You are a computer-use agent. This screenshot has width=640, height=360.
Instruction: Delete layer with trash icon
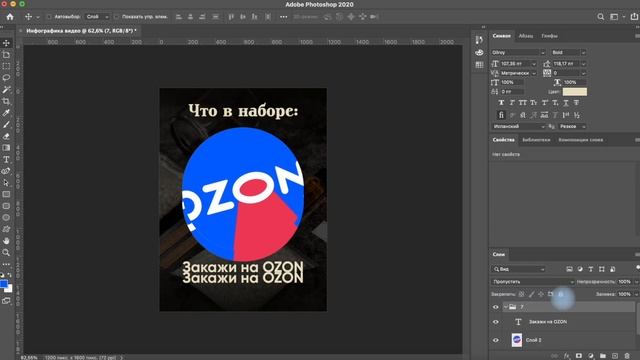pos(627,356)
